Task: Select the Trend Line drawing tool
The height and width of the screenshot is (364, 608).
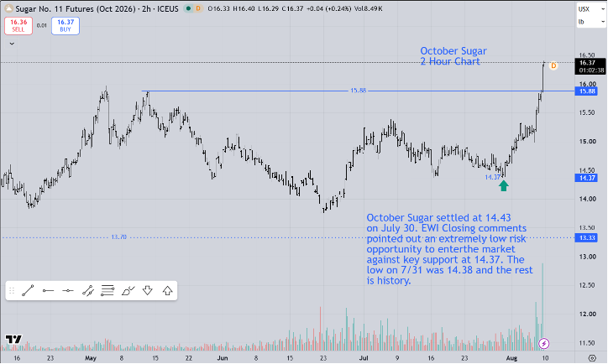Action: pyautogui.click(x=28, y=290)
